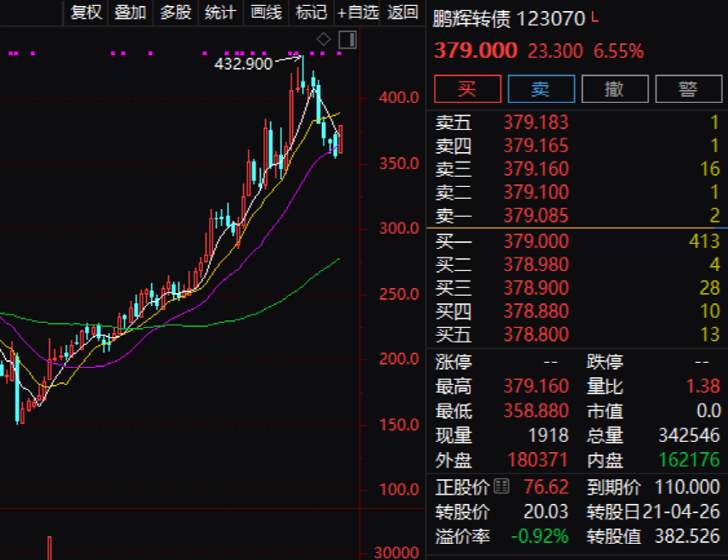728x560 pixels.
Task: Click the red 买 buy button
Action: [x=468, y=88]
